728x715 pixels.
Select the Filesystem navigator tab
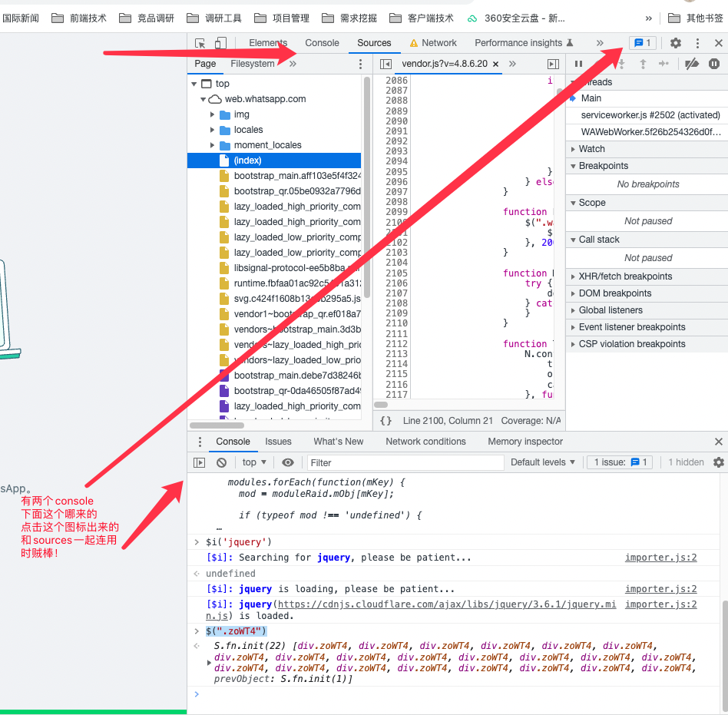click(x=252, y=64)
